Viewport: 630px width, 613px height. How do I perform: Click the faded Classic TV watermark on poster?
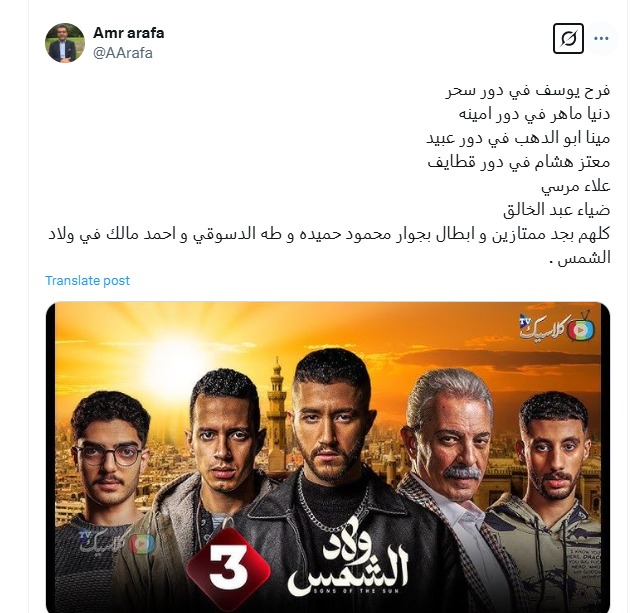(x=117, y=541)
